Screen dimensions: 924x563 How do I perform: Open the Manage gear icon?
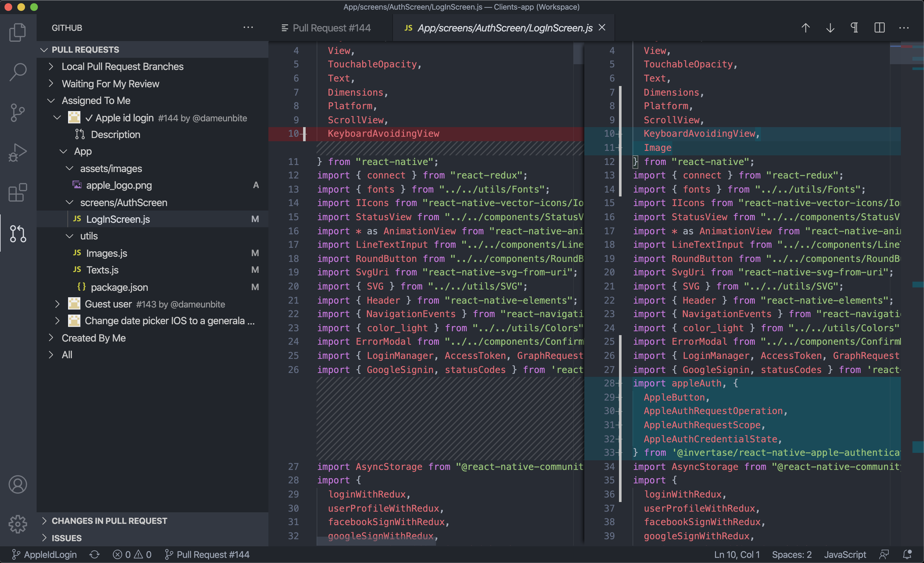coord(18,524)
